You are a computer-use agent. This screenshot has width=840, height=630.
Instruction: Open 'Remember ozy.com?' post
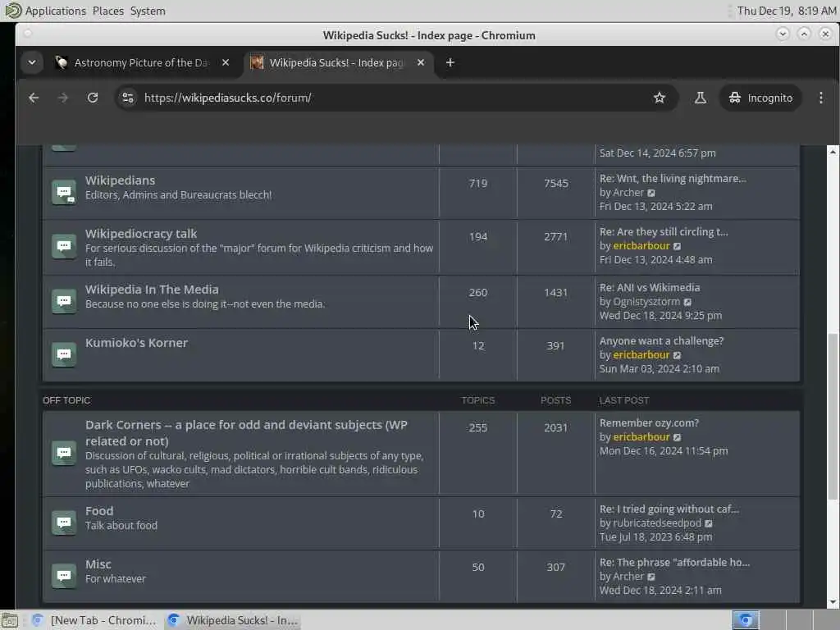point(649,422)
